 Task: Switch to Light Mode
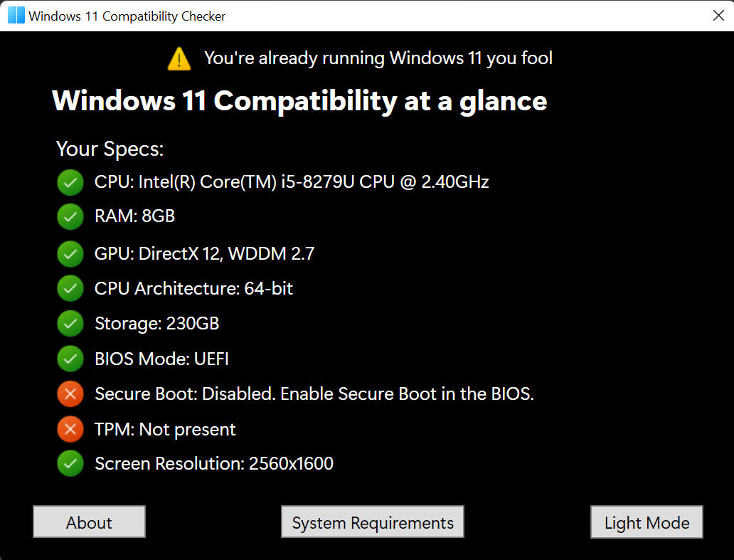click(x=647, y=522)
